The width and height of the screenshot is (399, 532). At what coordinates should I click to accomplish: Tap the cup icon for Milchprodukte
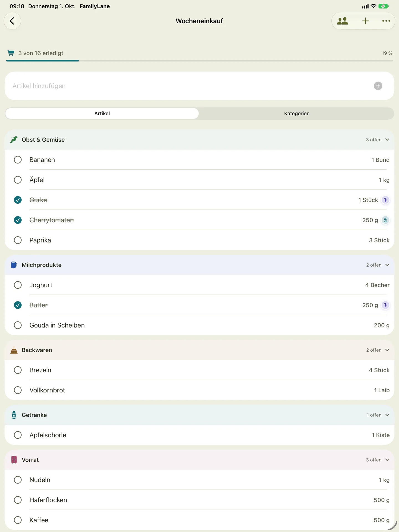pos(14,265)
